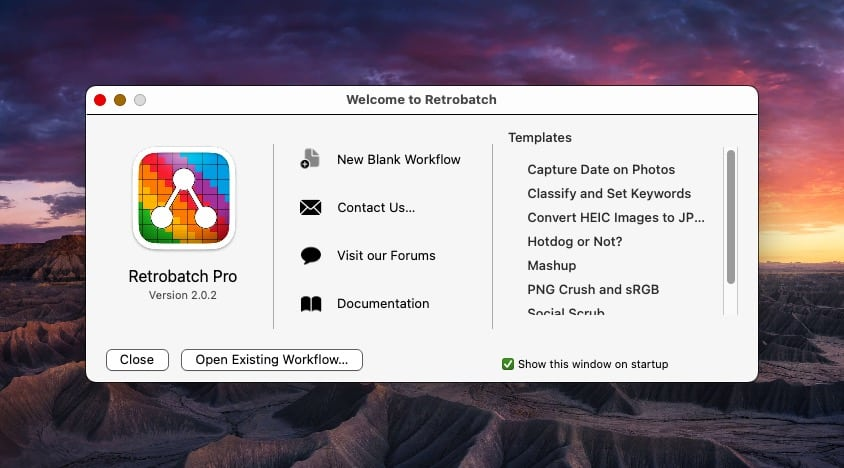Click the New Blank Workflow text label
The image size is (844, 468).
click(x=398, y=159)
